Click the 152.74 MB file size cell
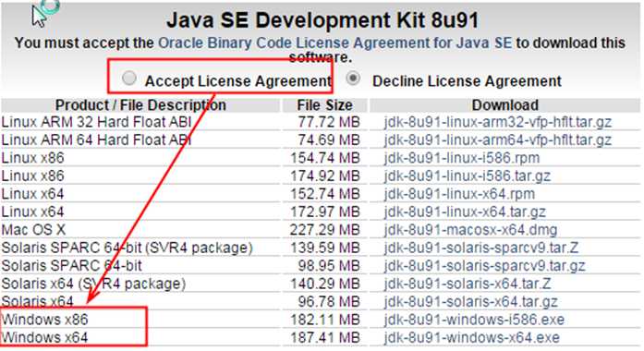 point(325,194)
